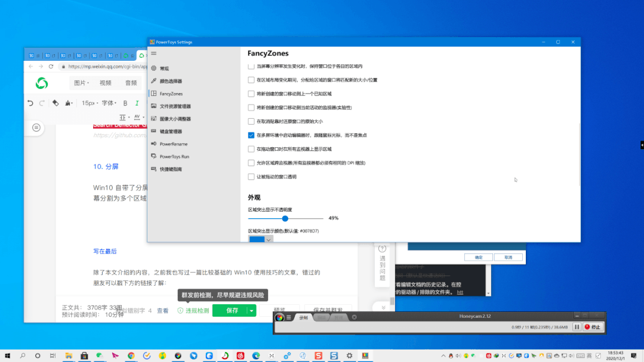This screenshot has width=644, height=362.
Task: Open the 视频 menu in the editor header
Action: (105, 83)
